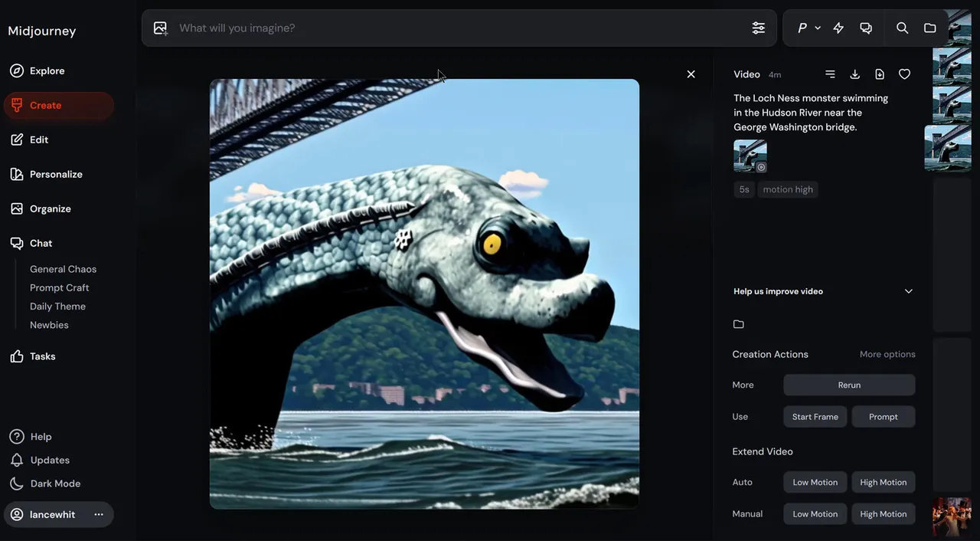Go to the Explore page

pos(47,70)
